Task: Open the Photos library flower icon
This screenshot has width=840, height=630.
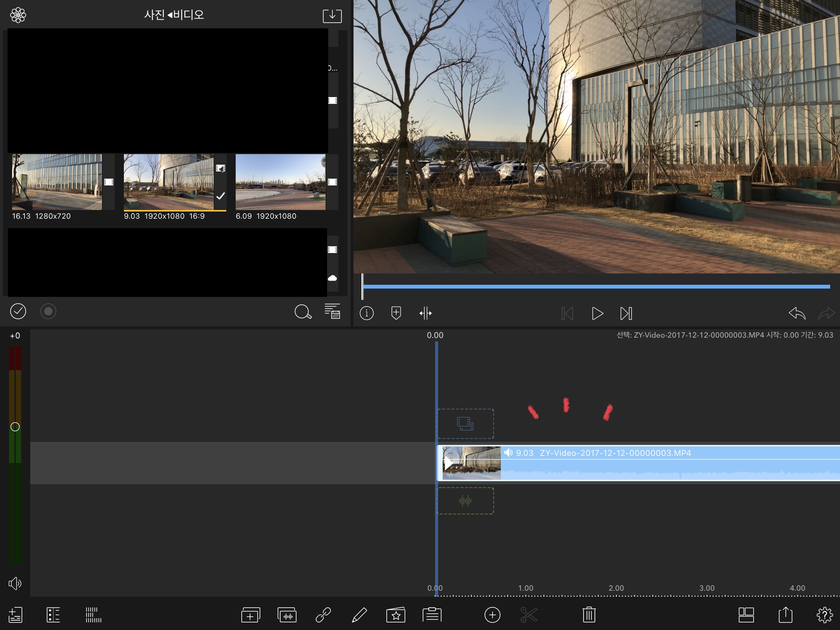Action: click(18, 15)
